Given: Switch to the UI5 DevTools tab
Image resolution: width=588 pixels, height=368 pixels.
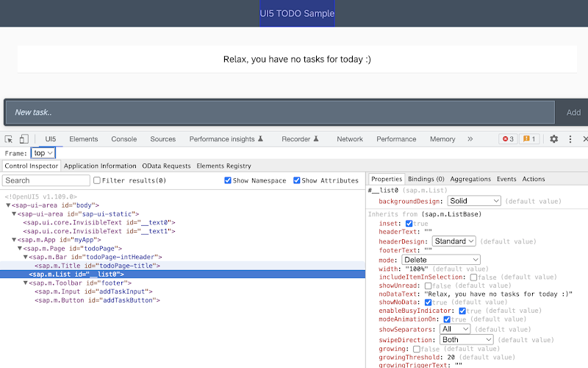Looking at the screenshot, I should click(50, 139).
